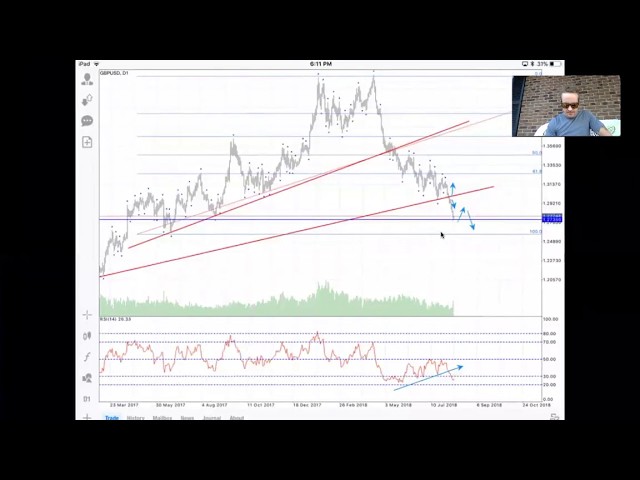Click the GBPUSD, D1 chart title
The height and width of the screenshot is (480, 640).
click(114, 73)
